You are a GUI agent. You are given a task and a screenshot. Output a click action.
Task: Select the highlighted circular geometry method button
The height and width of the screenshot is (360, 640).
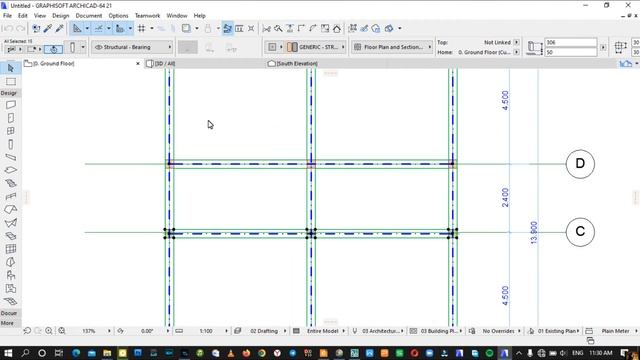(x=53, y=49)
